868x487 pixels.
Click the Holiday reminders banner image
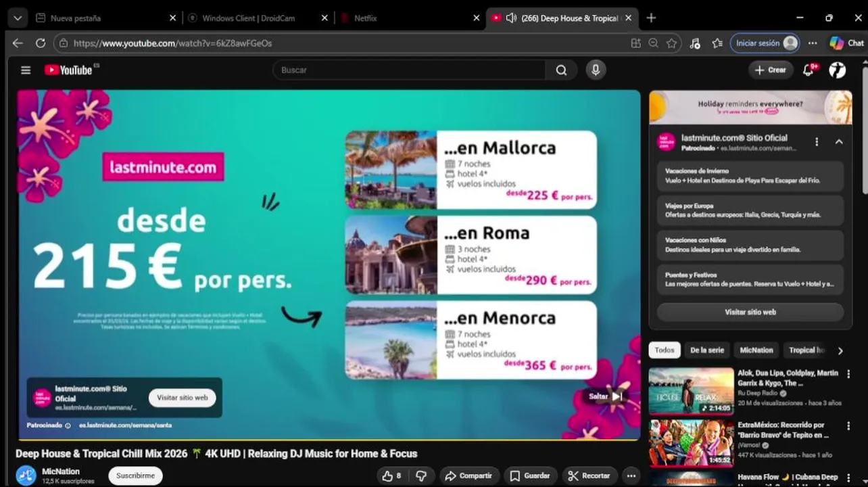(750, 108)
